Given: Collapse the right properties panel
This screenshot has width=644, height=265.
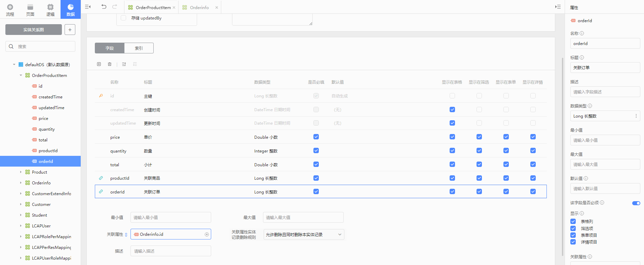Looking at the screenshot, I should tap(558, 7).
